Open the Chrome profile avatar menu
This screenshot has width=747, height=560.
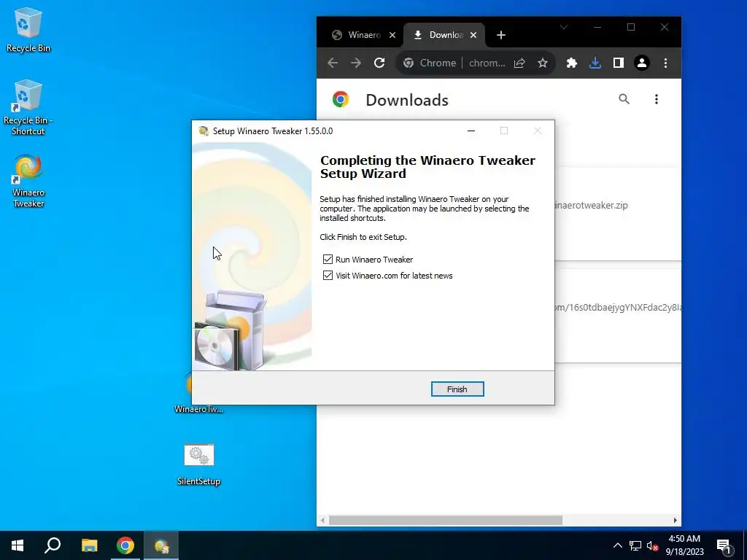coord(642,63)
